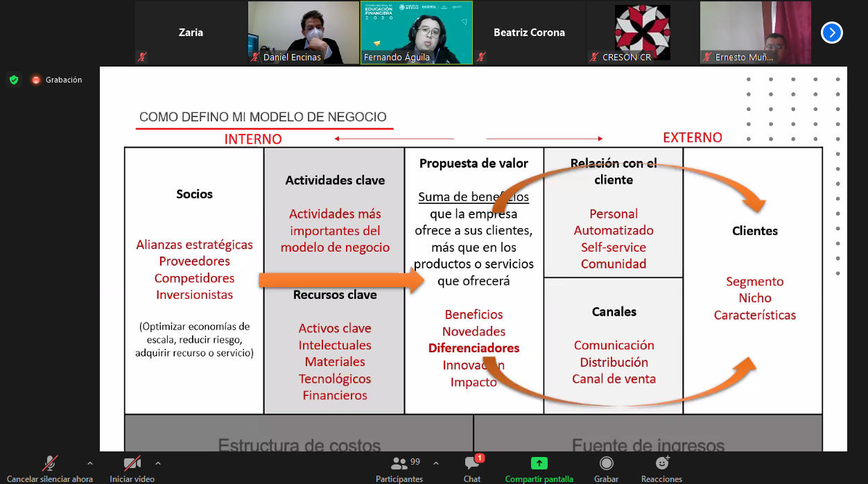The height and width of the screenshot is (484, 868).
Task: Unmute the microphone
Action: [50, 464]
